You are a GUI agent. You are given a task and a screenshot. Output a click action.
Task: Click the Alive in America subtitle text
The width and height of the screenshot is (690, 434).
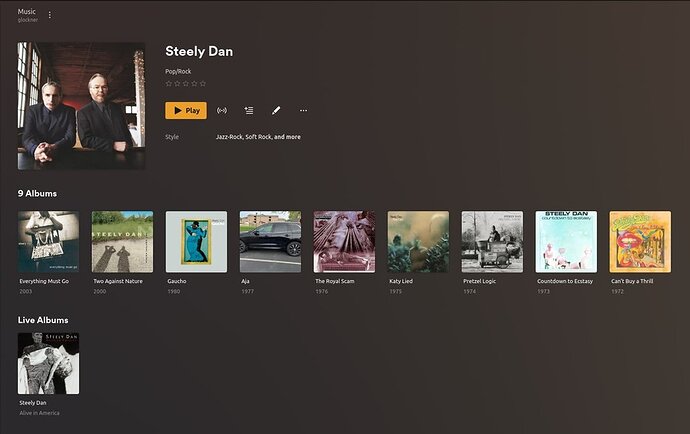click(x=39, y=413)
